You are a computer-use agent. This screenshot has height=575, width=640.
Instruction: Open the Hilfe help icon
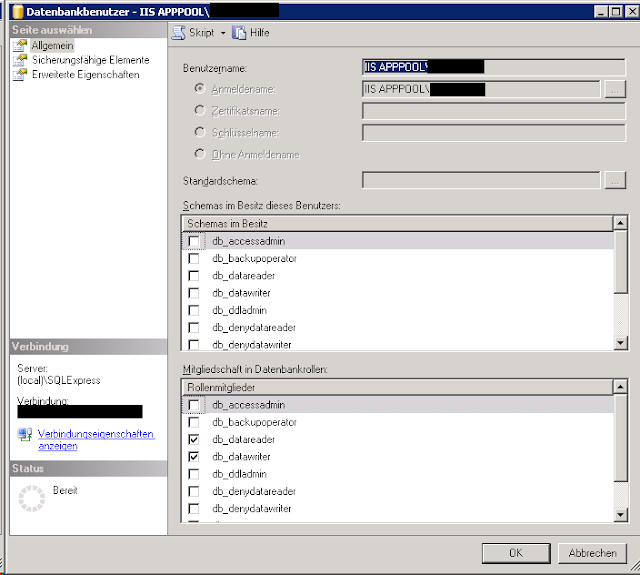click(239, 33)
